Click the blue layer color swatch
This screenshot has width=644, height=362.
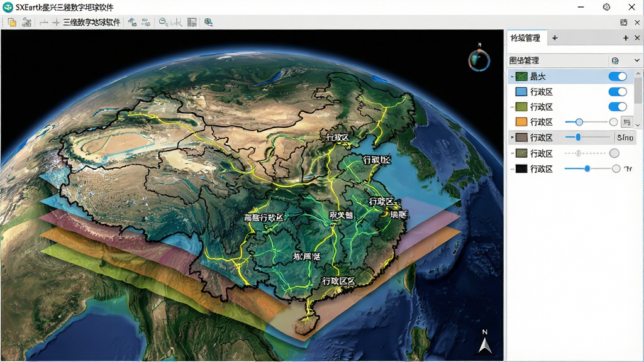[x=521, y=92]
